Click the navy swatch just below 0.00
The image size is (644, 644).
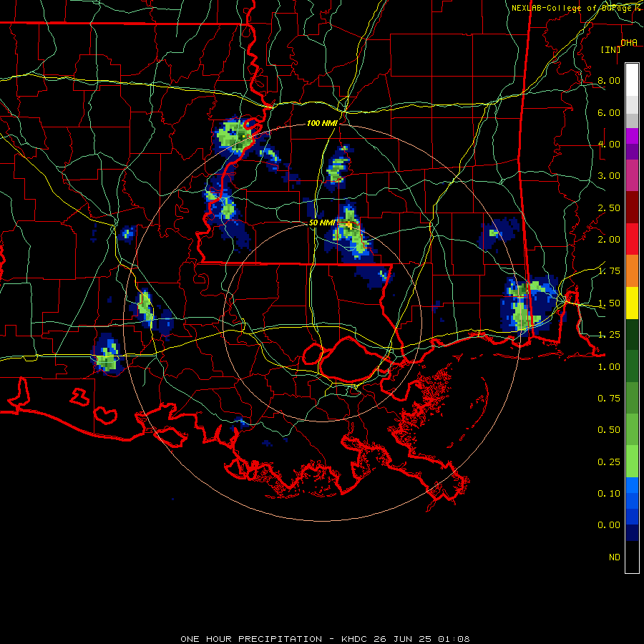tap(632, 532)
